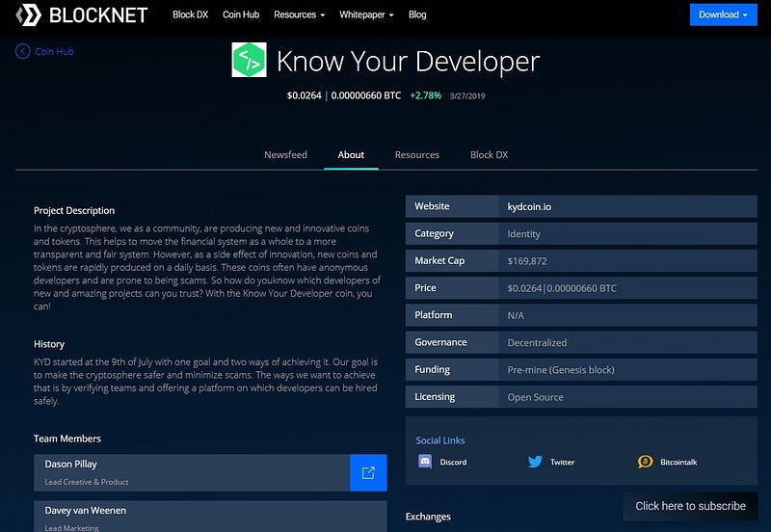771x532 pixels.
Task: Click the Social Links heading
Action: point(440,440)
